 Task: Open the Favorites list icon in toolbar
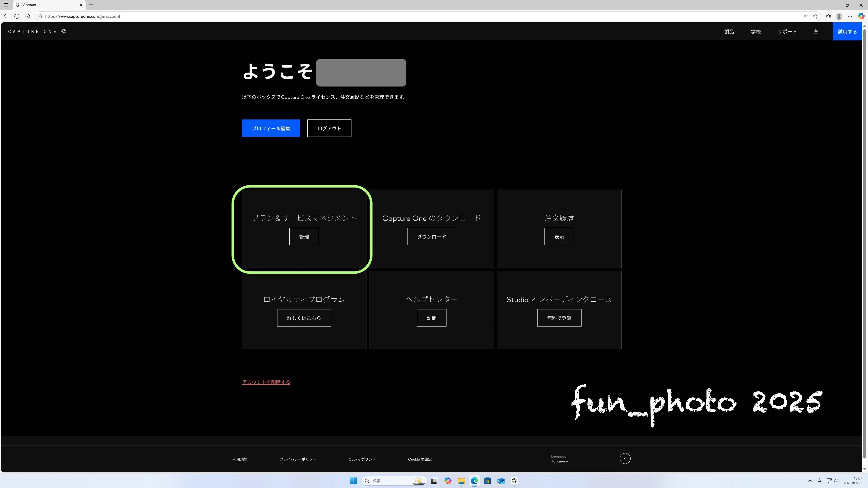(828, 16)
